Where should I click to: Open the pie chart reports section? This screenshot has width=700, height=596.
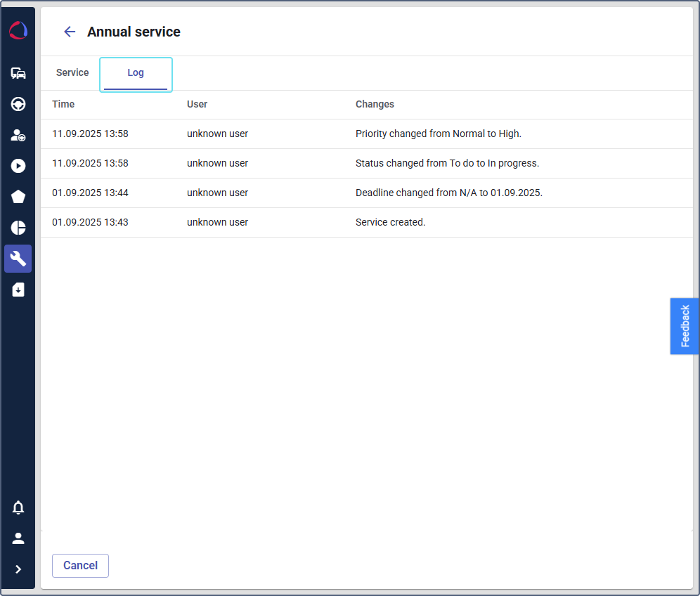point(18,228)
